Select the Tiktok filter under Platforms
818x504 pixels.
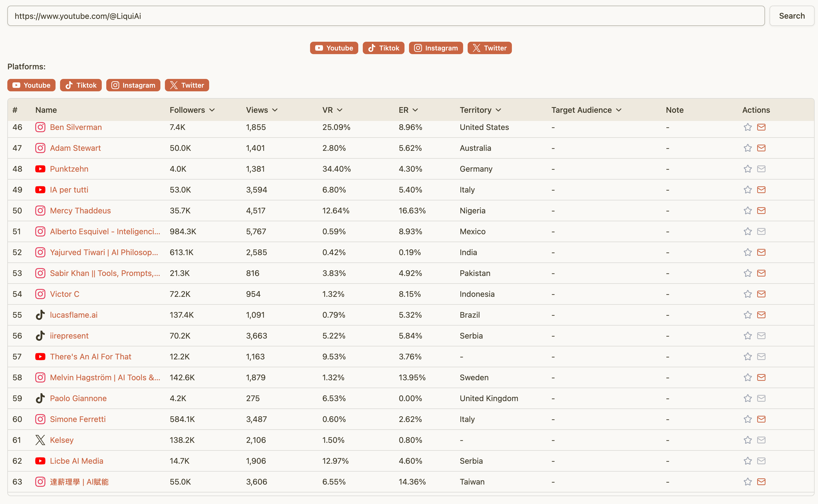(81, 85)
